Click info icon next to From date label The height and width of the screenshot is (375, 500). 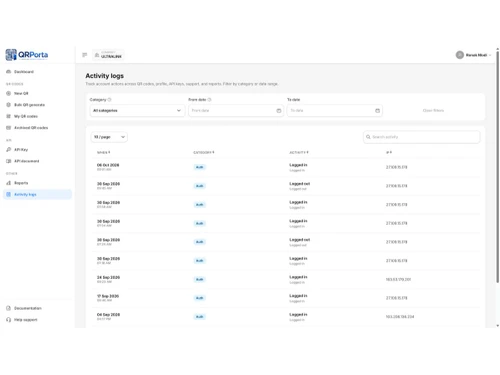tap(209, 100)
